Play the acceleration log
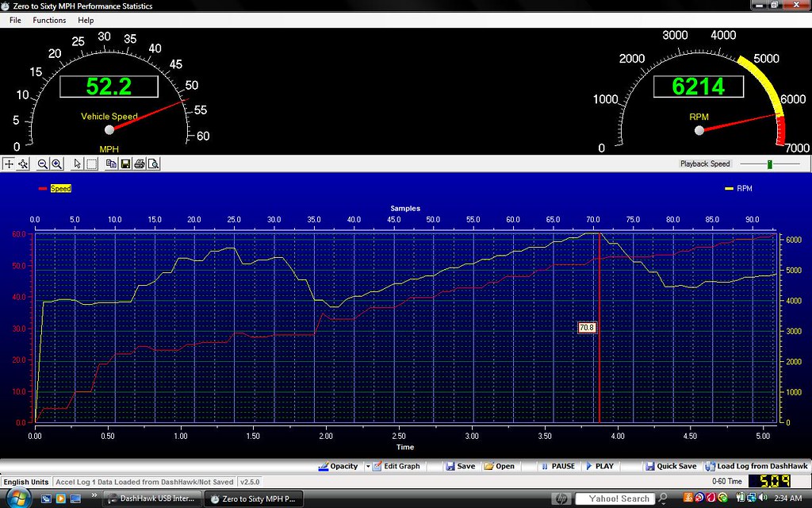 point(599,466)
